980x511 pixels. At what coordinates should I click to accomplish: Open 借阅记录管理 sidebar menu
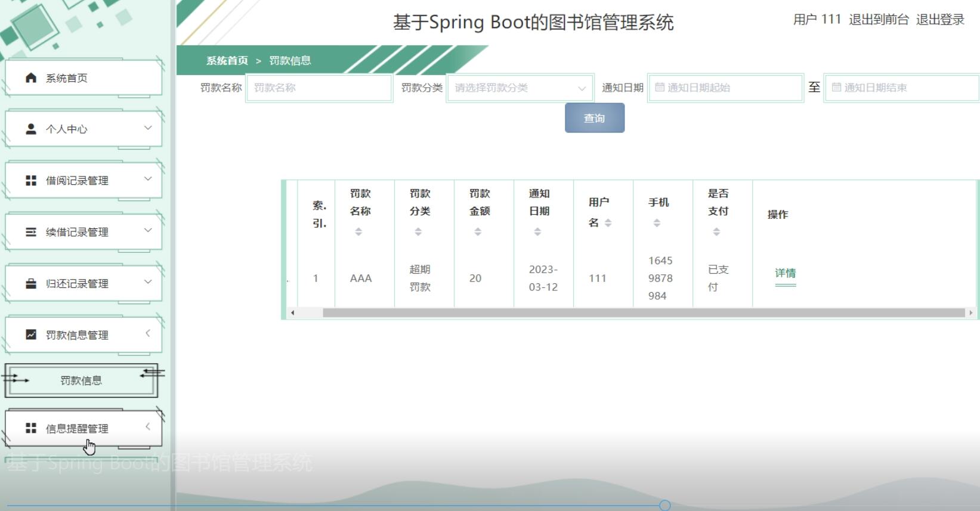[x=84, y=181]
